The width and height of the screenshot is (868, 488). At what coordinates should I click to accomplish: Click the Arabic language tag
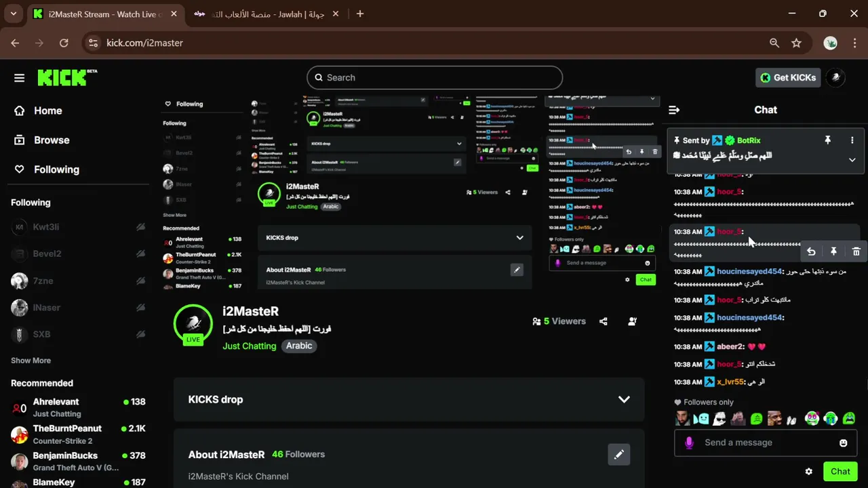[299, 346]
